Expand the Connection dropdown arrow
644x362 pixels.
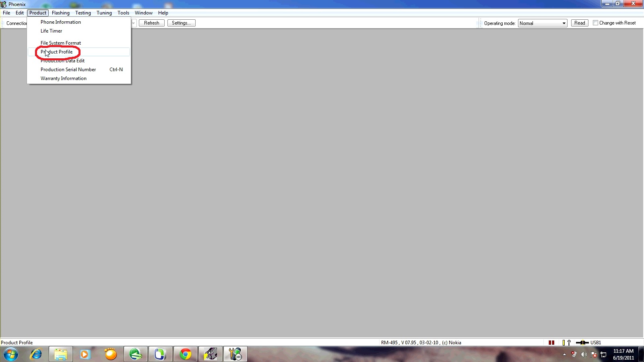point(134,23)
